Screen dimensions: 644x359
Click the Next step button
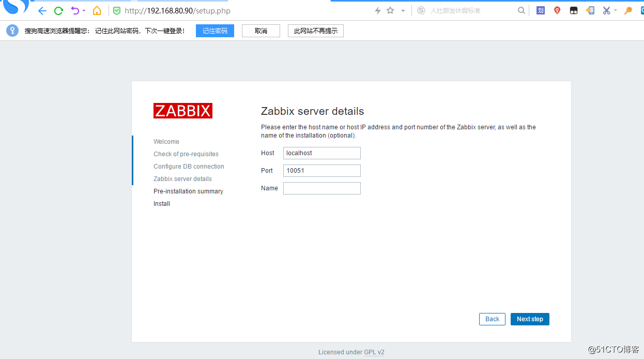pyautogui.click(x=530, y=319)
